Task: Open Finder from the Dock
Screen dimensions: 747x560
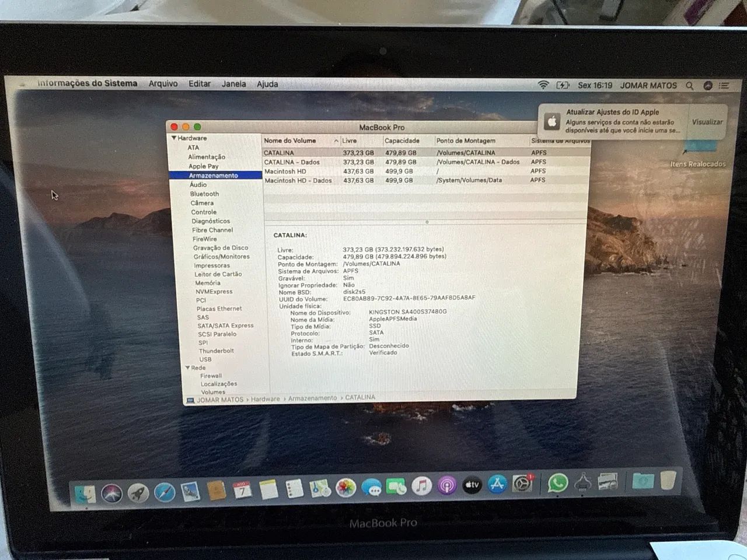Action: click(85, 495)
